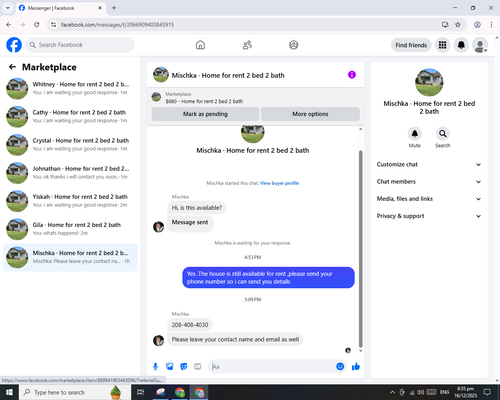Open Crystal home for rent conversation
Screen dimensions: 500x400
click(70, 145)
